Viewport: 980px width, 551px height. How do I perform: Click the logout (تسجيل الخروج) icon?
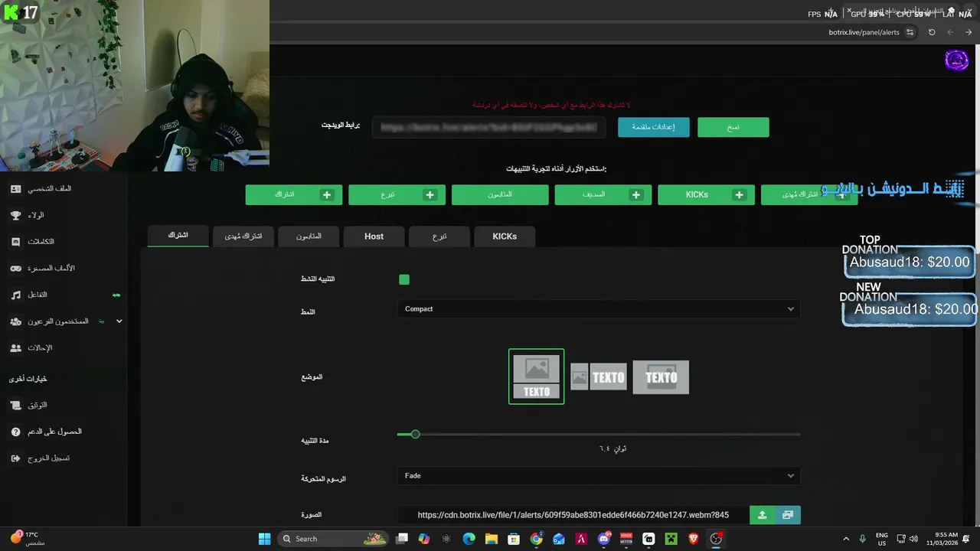(15, 458)
